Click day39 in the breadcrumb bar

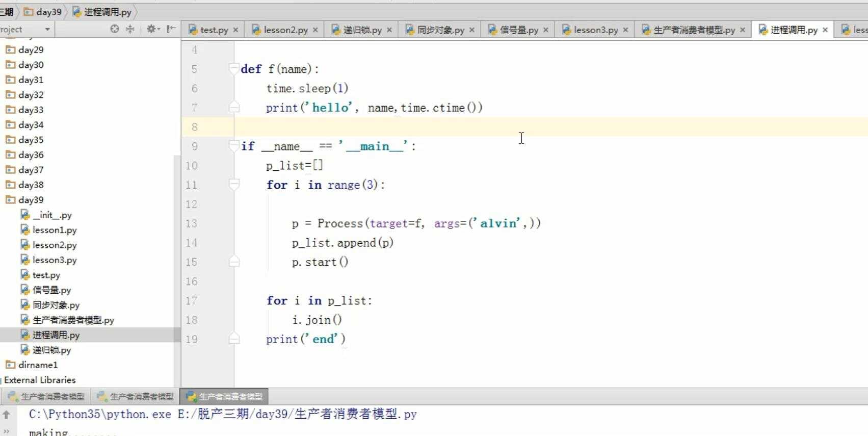(43, 12)
